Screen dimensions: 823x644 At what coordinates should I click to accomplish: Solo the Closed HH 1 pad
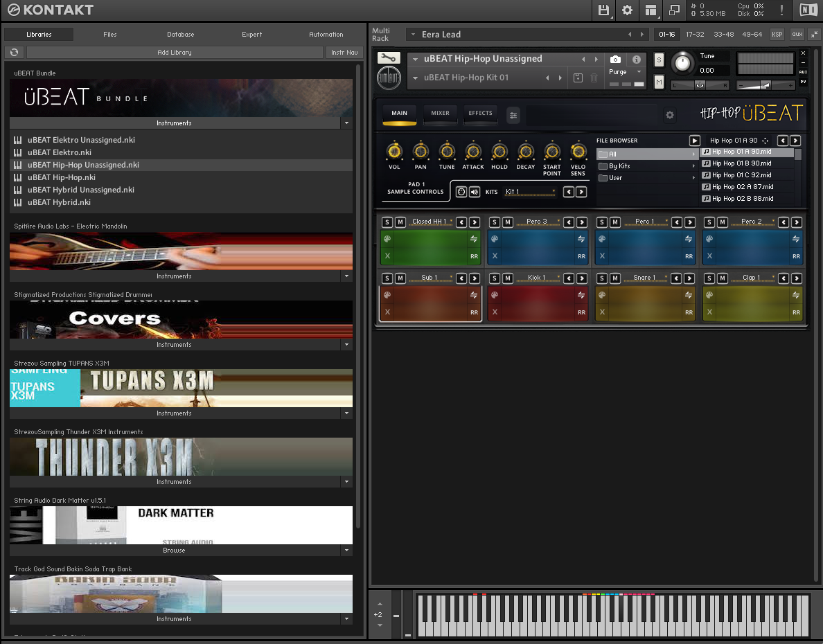[387, 222]
